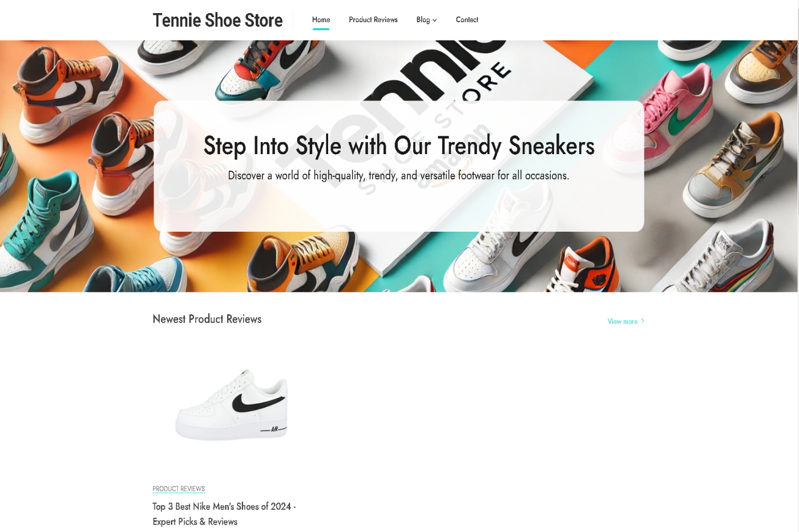Viewport: 799px width, 532px height.
Task: Click the Step Into Style hero heading
Action: (x=399, y=146)
